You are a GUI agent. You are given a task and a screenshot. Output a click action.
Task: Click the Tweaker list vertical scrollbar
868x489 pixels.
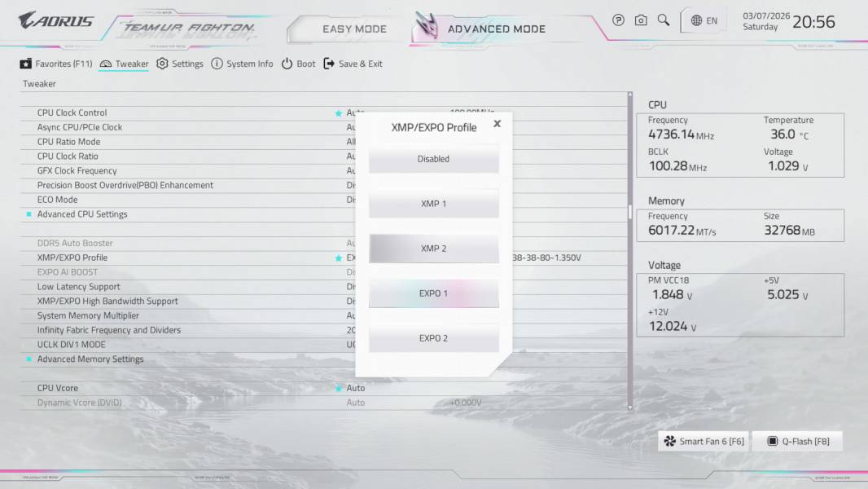pyautogui.click(x=629, y=211)
